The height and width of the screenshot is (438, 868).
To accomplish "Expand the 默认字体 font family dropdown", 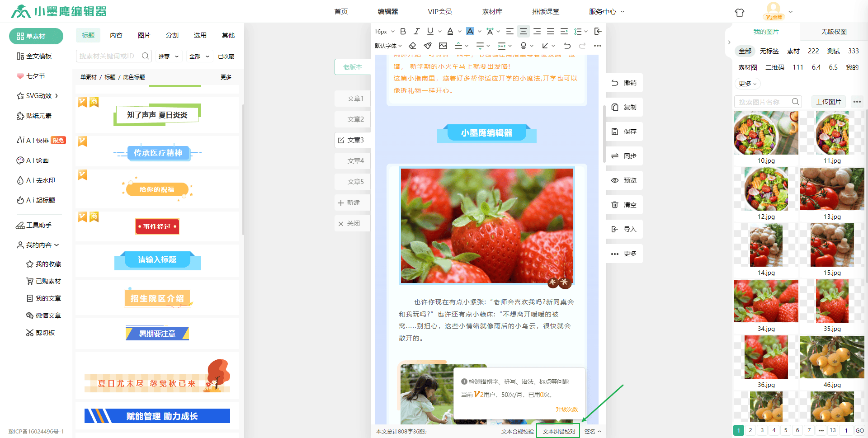I will click(388, 46).
